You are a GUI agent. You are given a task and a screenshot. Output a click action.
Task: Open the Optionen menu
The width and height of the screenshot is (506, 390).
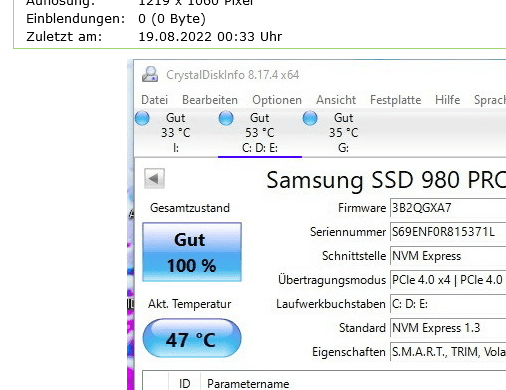click(x=277, y=100)
